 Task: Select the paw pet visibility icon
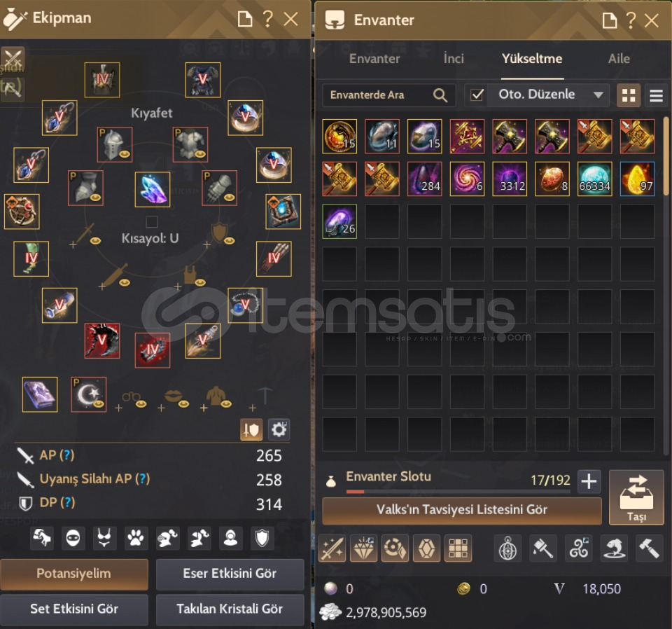(x=136, y=538)
